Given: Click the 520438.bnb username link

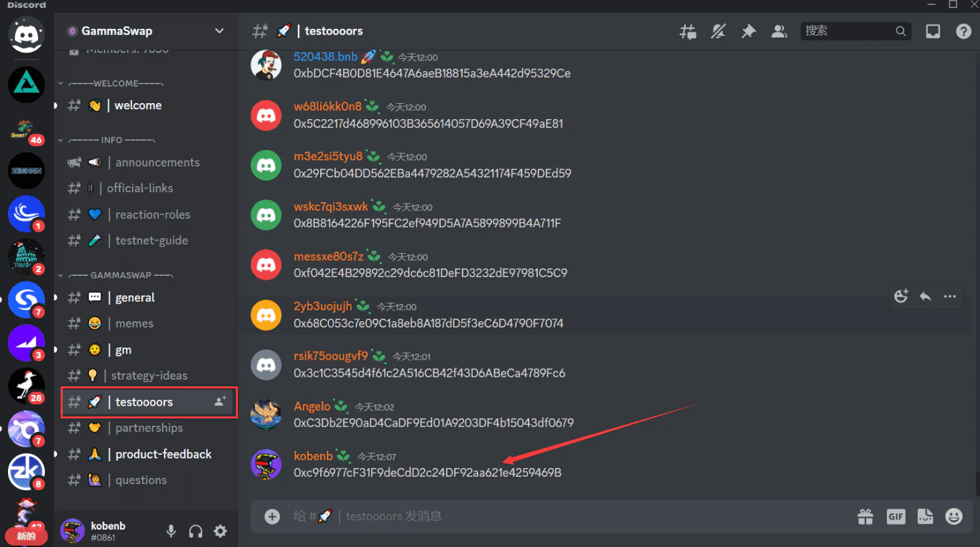Looking at the screenshot, I should tap(326, 56).
